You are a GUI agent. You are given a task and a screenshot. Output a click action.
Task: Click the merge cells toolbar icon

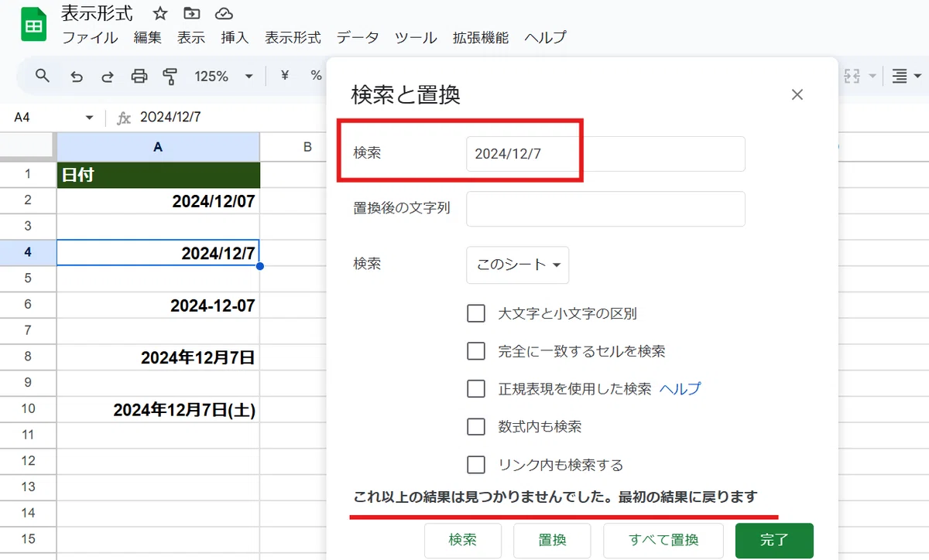tap(852, 76)
